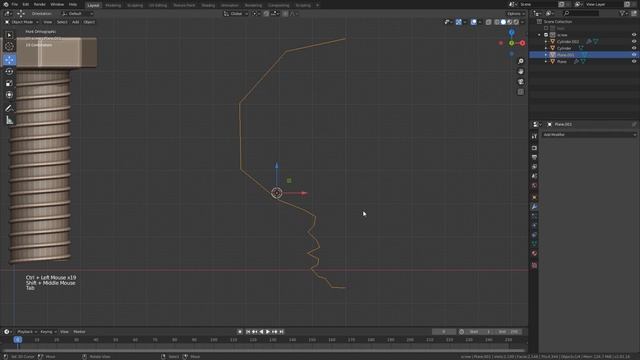Open the Texture properties tab icon

point(534,265)
